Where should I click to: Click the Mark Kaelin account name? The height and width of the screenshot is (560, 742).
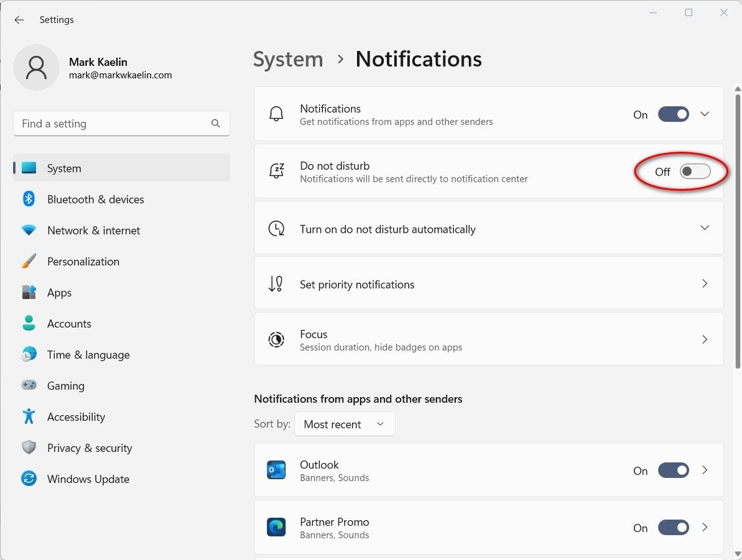98,62
